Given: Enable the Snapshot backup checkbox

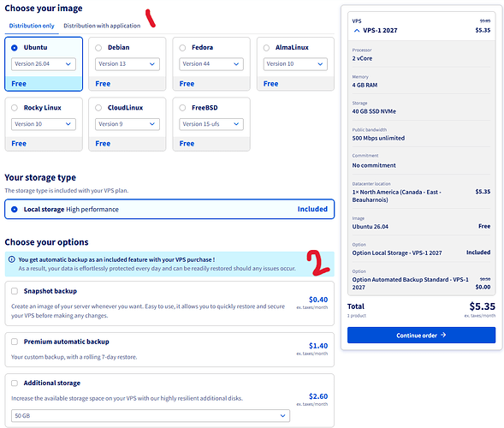Looking at the screenshot, I should point(15,291).
